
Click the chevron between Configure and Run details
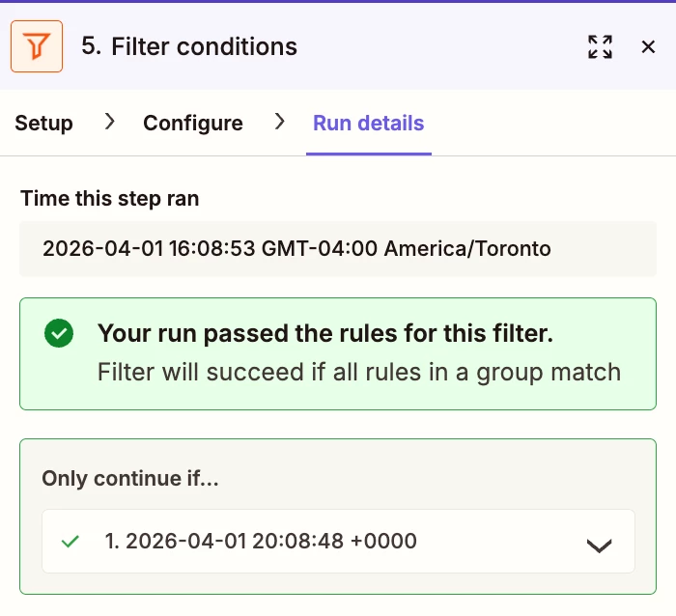point(279,123)
